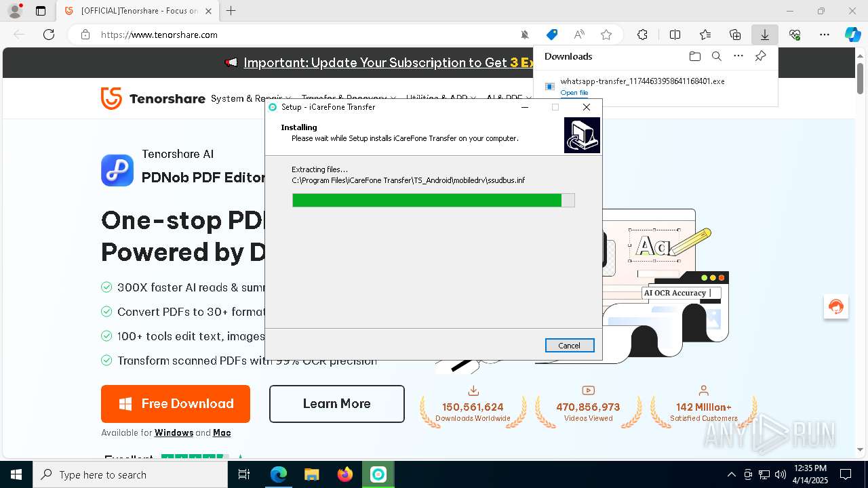Refresh the Tenorshare page
Image resolution: width=868 pixels, height=488 pixels.
[49, 35]
